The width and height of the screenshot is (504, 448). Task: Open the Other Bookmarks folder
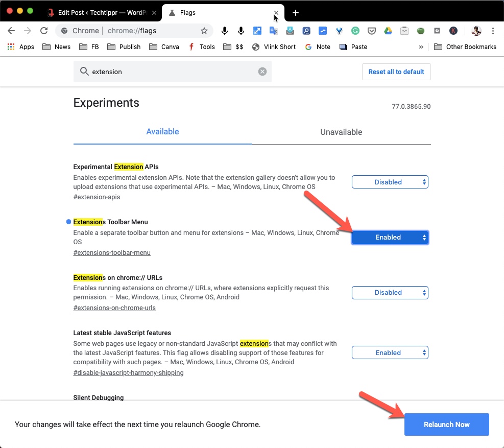click(x=465, y=46)
